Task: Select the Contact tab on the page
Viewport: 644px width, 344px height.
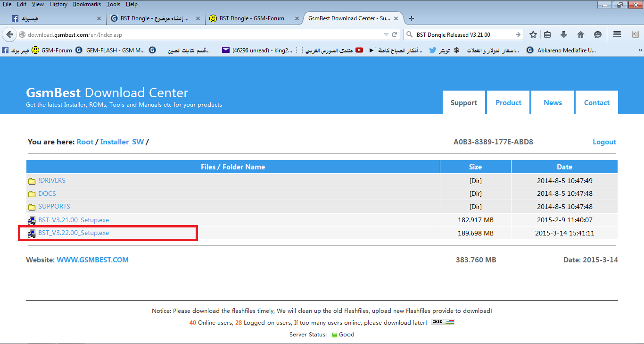Action: click(x=597, y=102)
